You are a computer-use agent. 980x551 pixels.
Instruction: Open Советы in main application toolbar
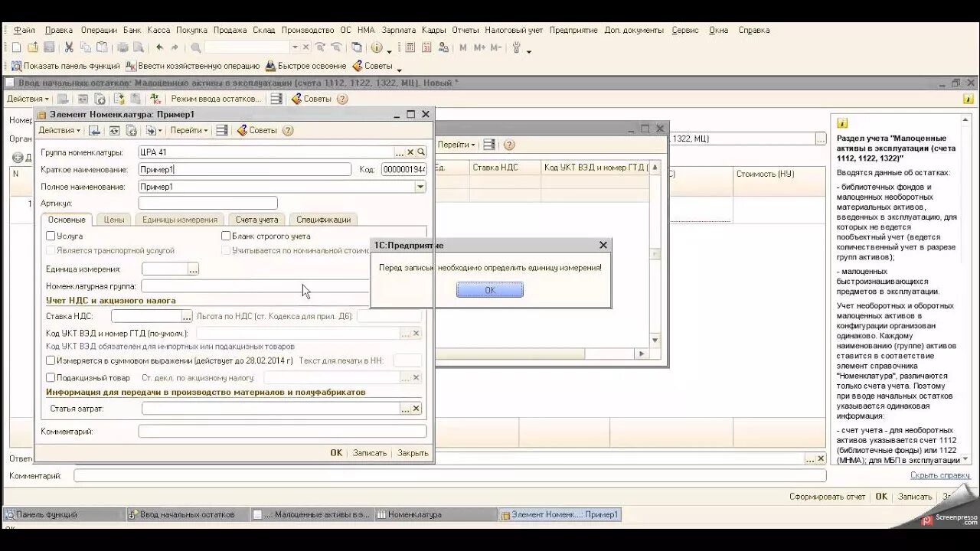pos(372,66)
